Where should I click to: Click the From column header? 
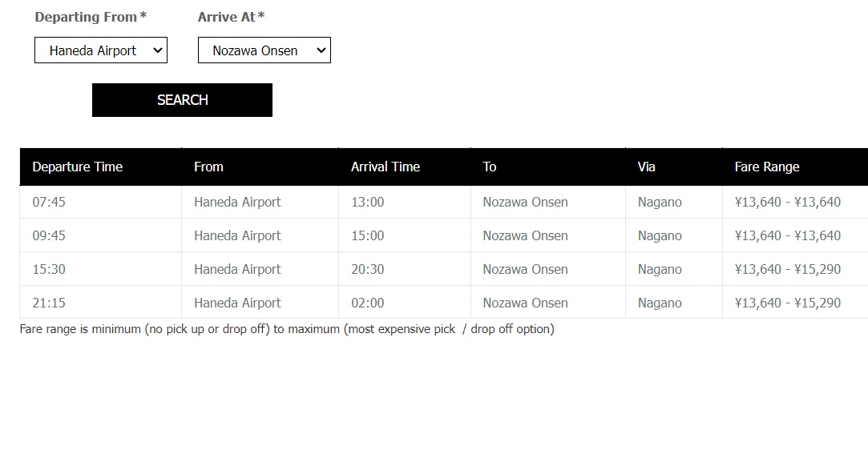tap(208, 167)
